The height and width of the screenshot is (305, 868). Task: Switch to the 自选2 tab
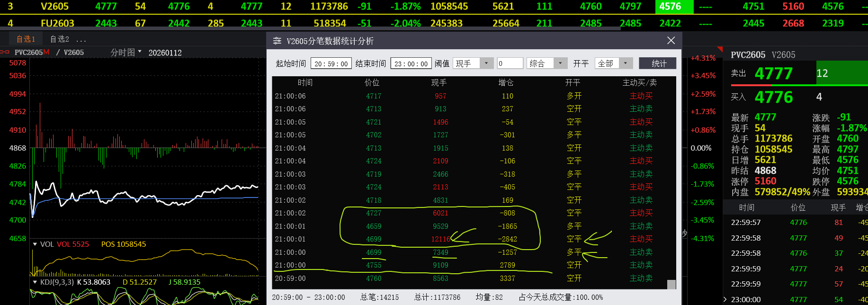coord(60,39)
